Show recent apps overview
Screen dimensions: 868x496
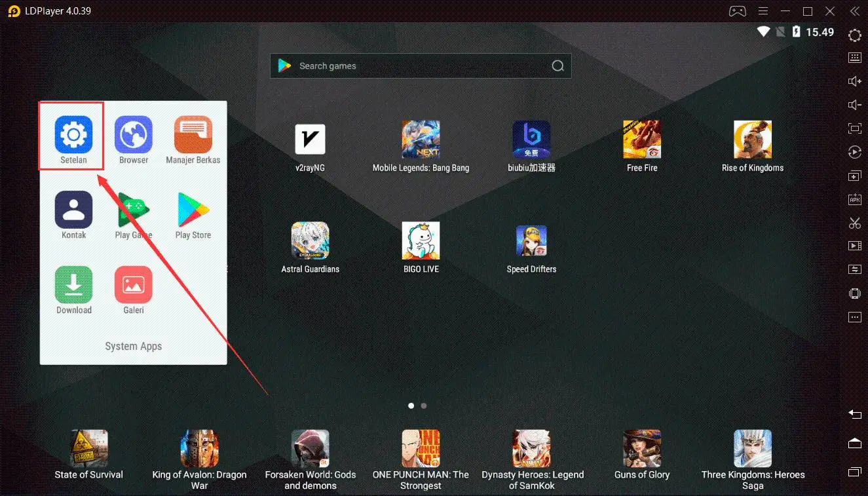855,472
